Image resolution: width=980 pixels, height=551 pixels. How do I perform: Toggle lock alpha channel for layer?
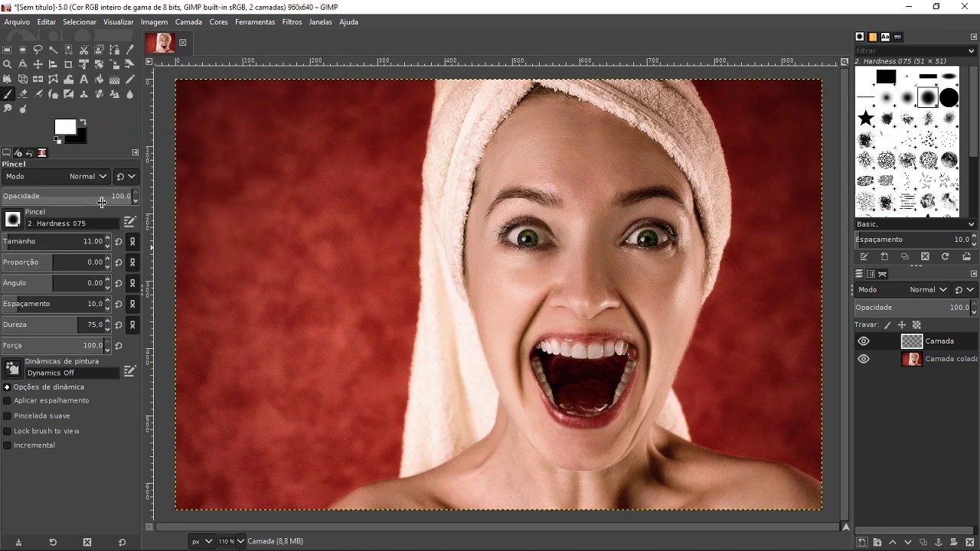916,325
